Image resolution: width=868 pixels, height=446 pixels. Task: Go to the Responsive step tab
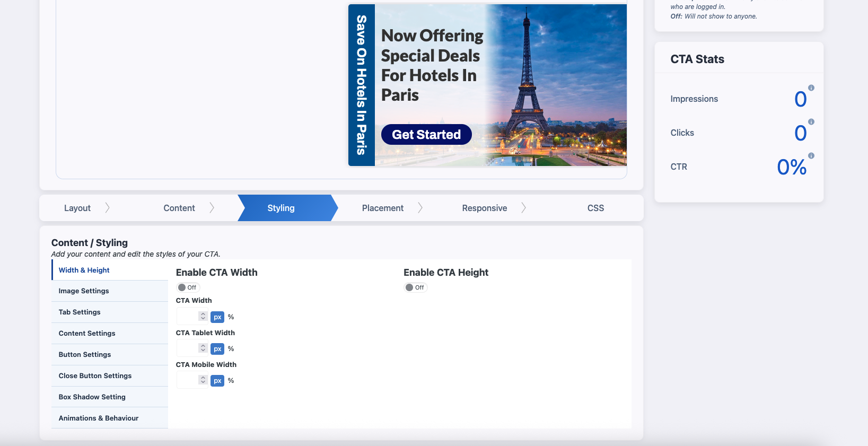coord(484,208)
